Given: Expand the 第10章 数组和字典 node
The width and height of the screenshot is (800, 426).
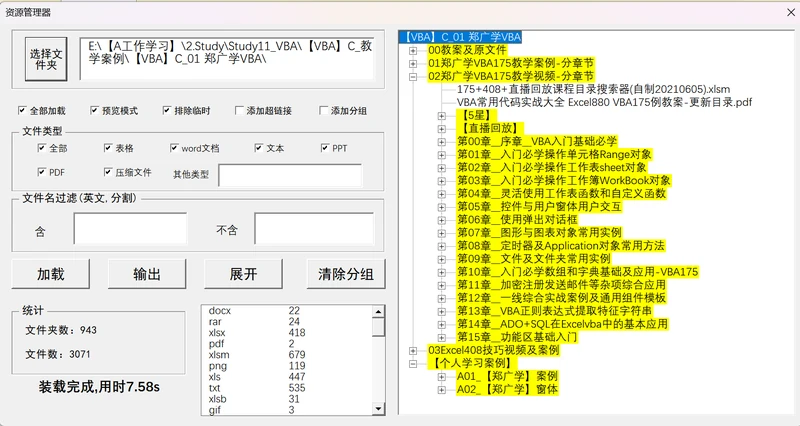Looking at the screenshot, I should (441, 272).
